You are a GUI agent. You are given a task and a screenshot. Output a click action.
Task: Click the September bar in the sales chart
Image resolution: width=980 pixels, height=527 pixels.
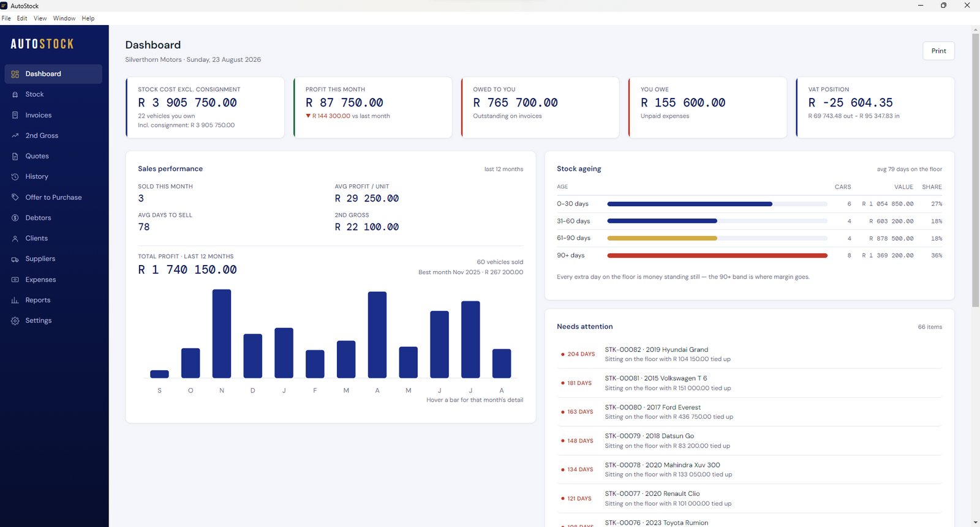(x=159, y=374)
